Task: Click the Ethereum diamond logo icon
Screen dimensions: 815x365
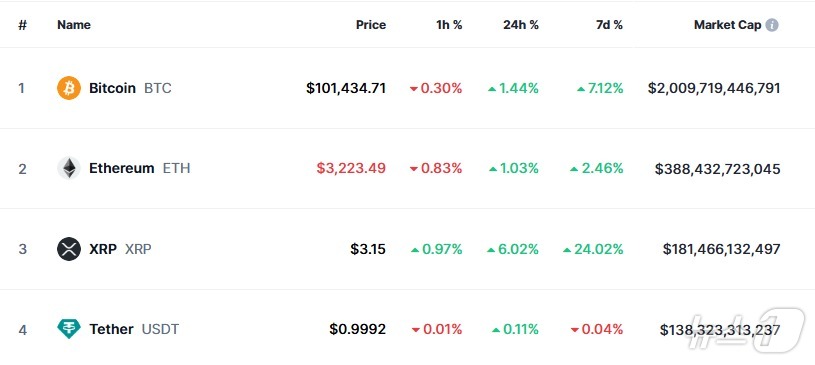Action: pos(69,168)
